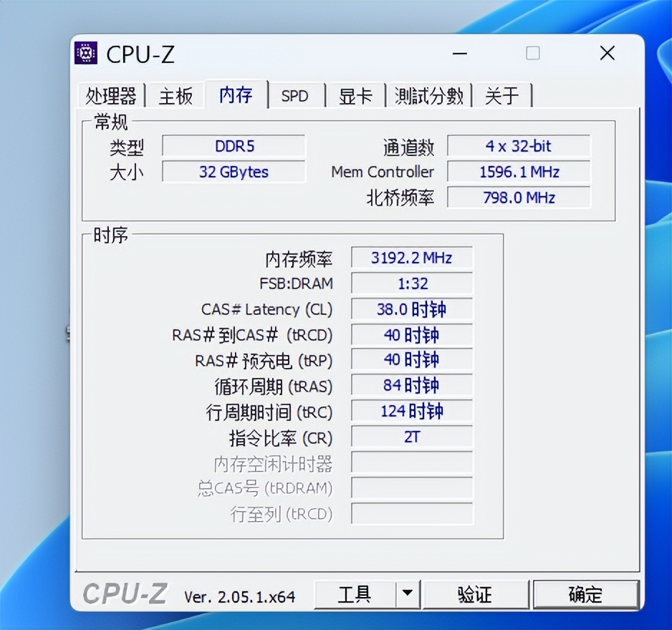Select the 84 时钟 tRAS value

click(x=412, y=385)
